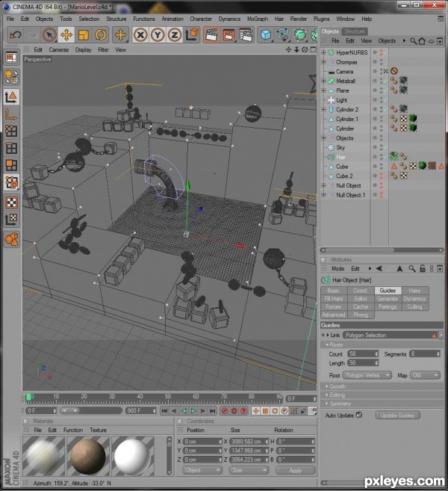Lock the Attributes manager padlock icon
448x491 pixels.
point(423,269)
